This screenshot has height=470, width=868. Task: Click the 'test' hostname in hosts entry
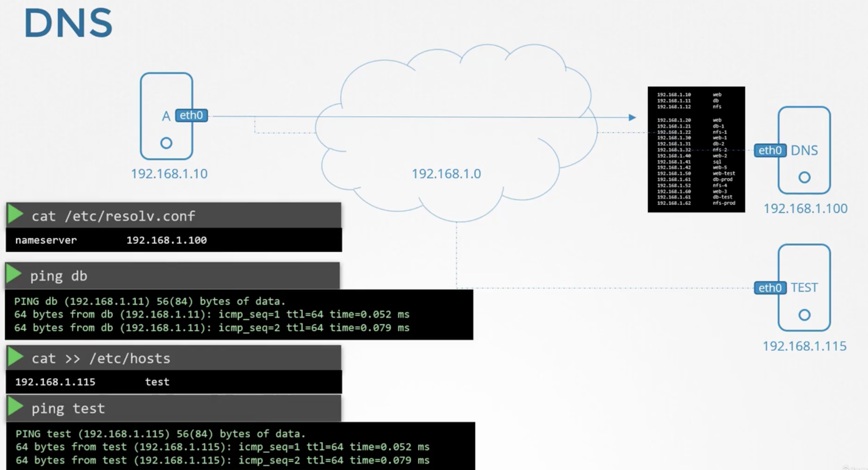[x=157, y=382]
